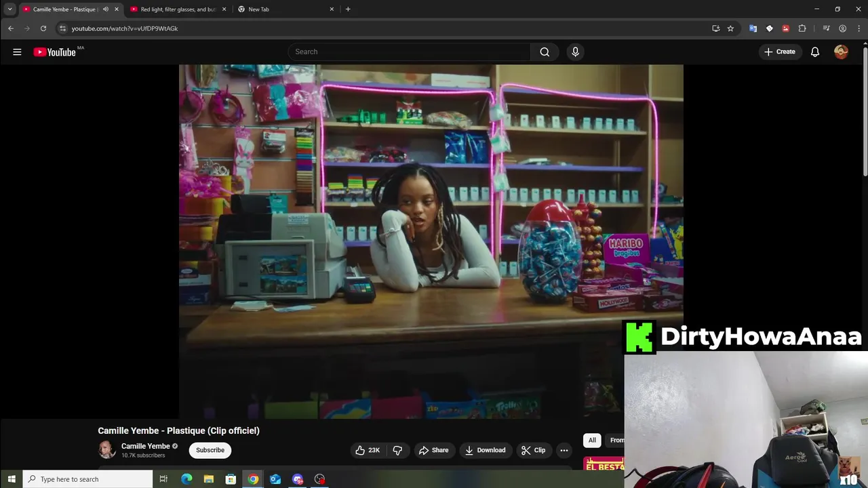Open File Explorer from taskbar
The image size is (868, 488).
209,479
